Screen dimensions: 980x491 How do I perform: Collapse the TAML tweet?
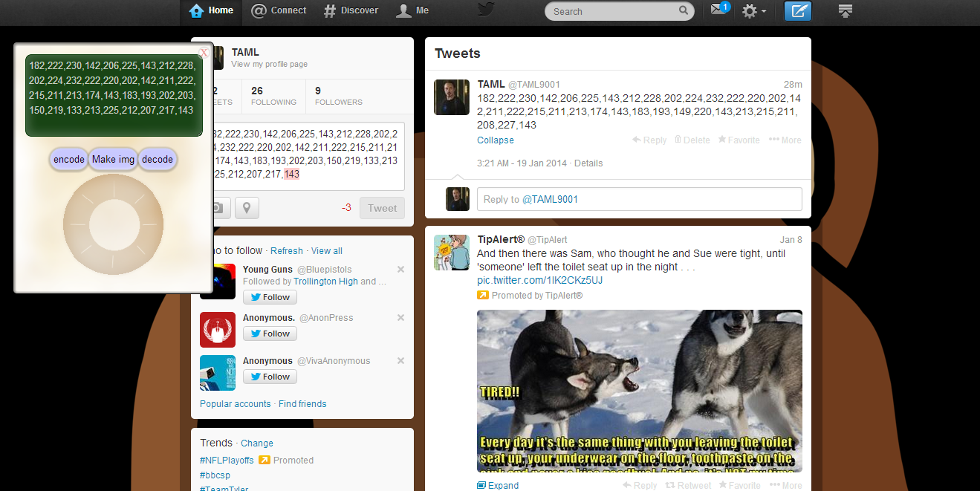tap(496, 140)
